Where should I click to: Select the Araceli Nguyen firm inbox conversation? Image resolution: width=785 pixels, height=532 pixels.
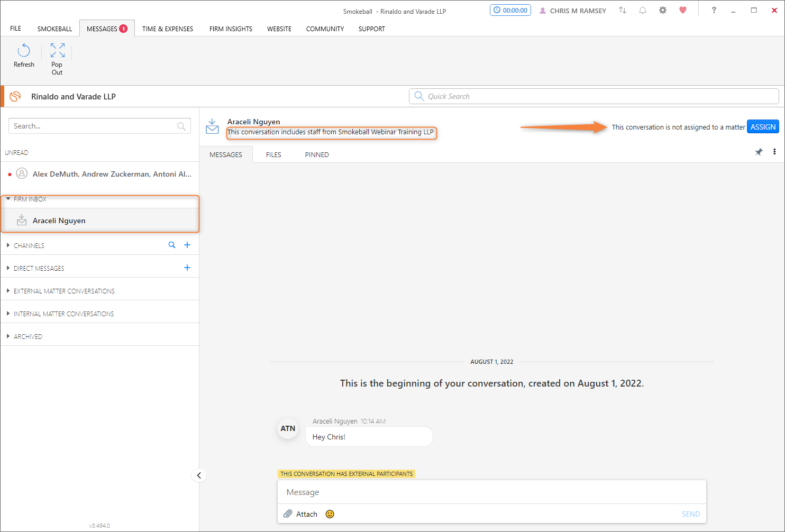(x=100, y=220)
